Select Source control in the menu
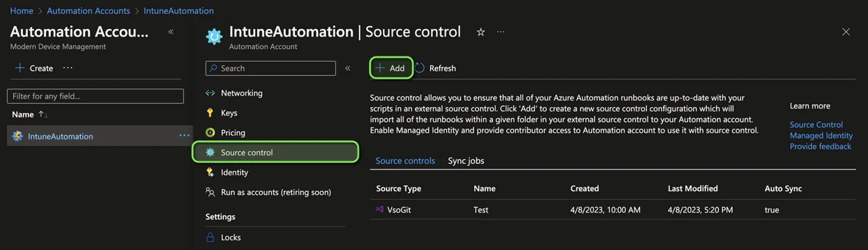Image resolution: width=868 pixels, height=250 pixels. [x=275, y=152]
